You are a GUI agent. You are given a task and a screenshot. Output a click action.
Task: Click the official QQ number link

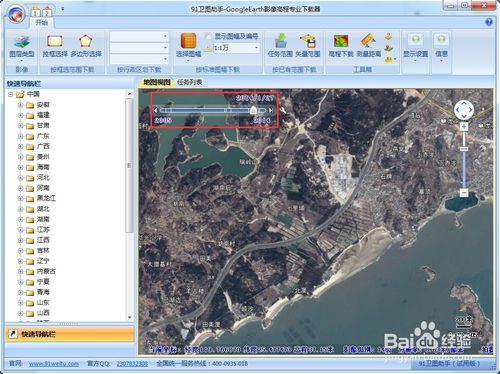(x=132, y=364)
